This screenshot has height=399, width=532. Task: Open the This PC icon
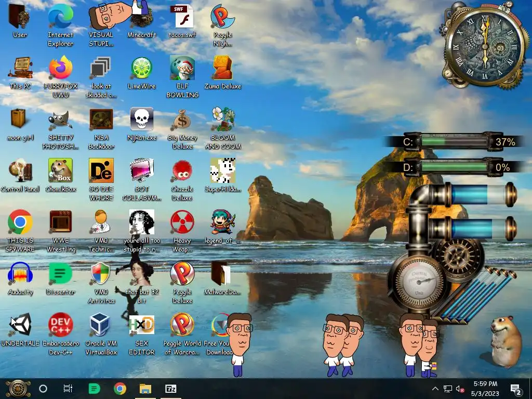point(20,72)
